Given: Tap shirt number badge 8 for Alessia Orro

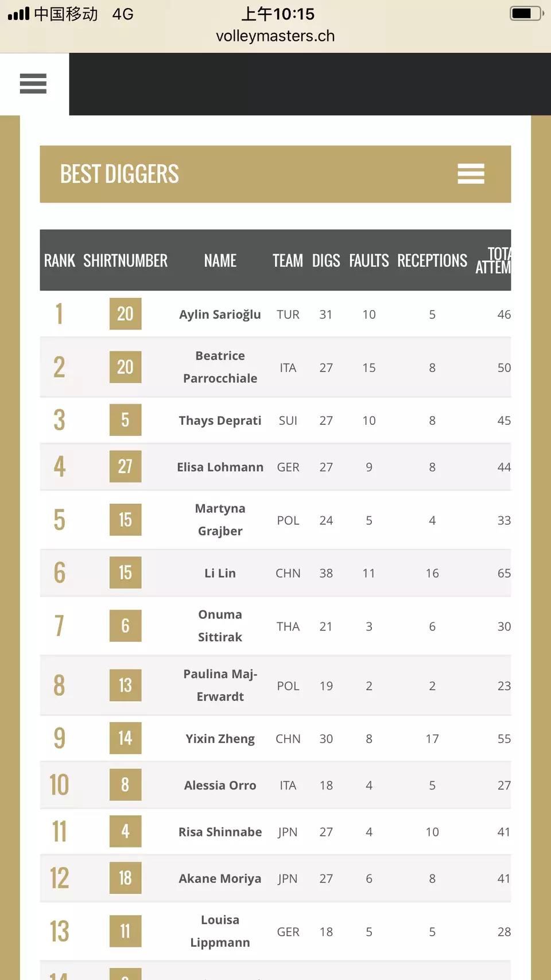Looking at the screenshot, I should (125, 785).
